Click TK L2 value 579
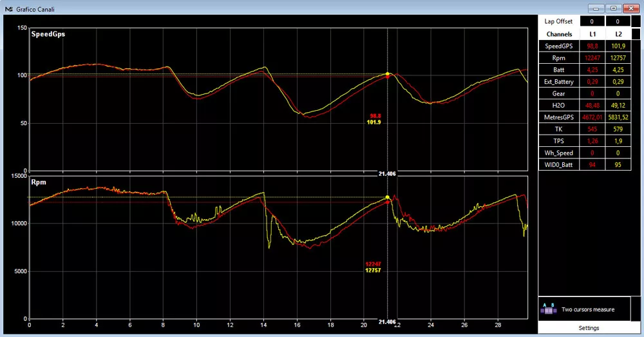 point(618,129)
